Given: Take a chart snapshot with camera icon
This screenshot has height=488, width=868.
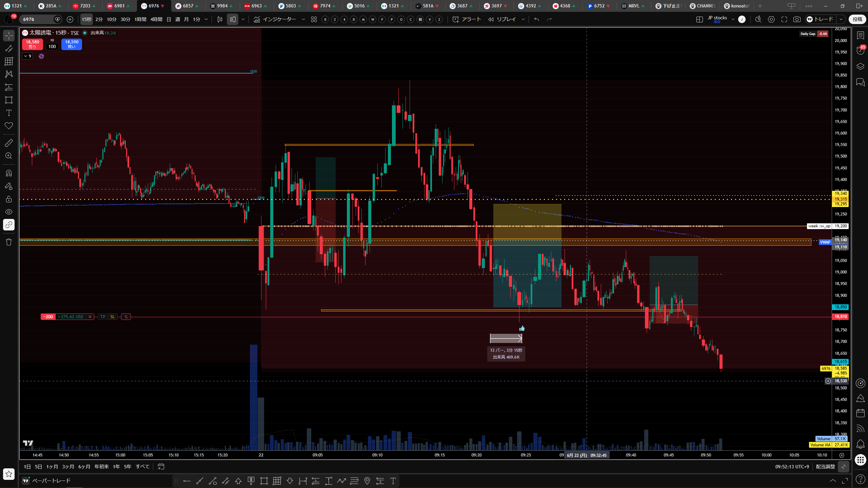Looking at the screenshot, I should tap(797, 19).
